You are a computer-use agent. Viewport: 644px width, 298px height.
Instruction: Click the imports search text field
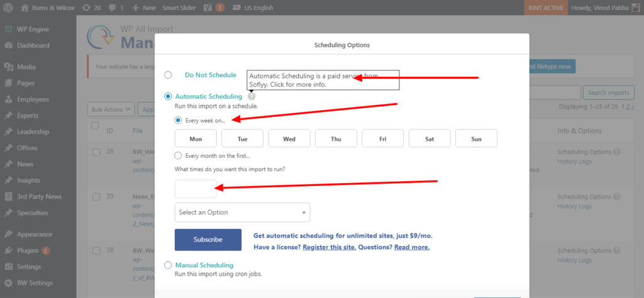pos(555,93)
